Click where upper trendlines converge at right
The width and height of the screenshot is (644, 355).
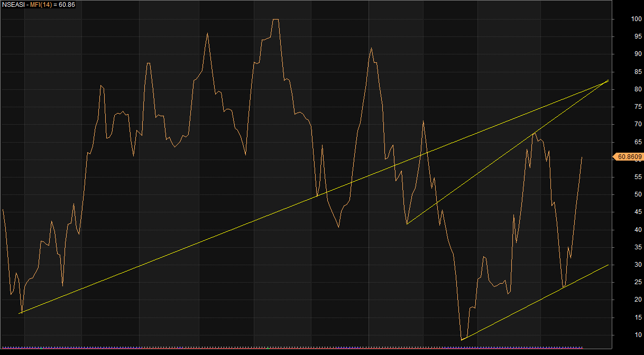coord(608,80)
